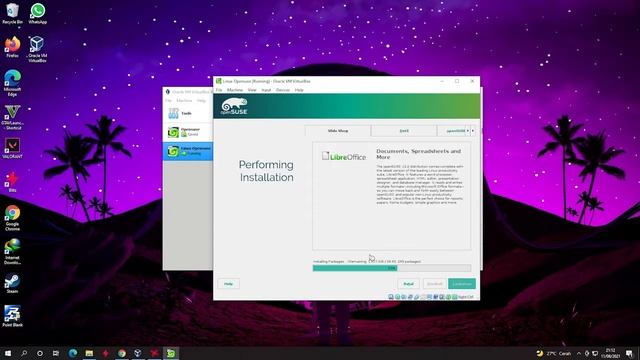Click the green Next button in installer

(x=462, y=284)
